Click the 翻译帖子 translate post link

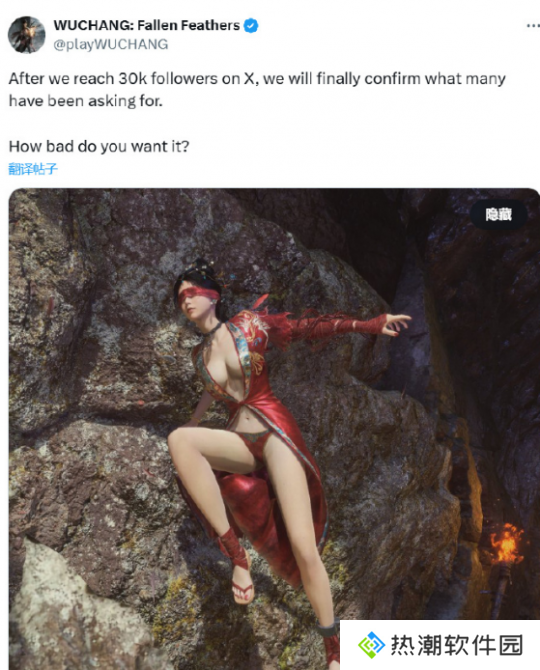32,169
